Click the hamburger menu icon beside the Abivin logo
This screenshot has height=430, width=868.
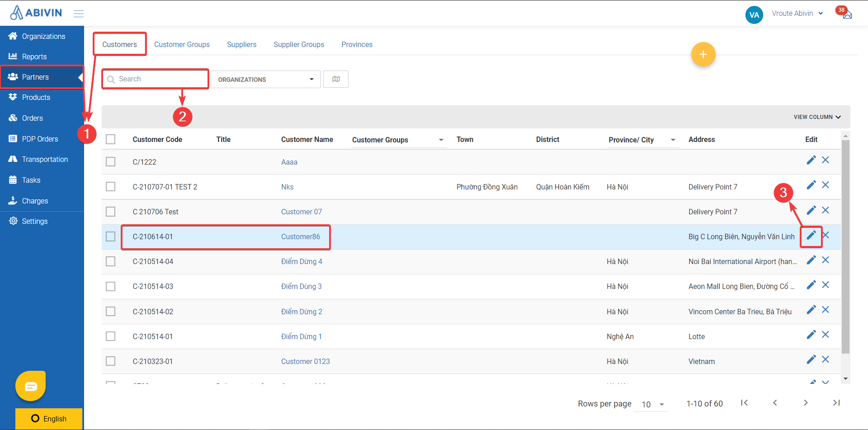coord(79,14)
